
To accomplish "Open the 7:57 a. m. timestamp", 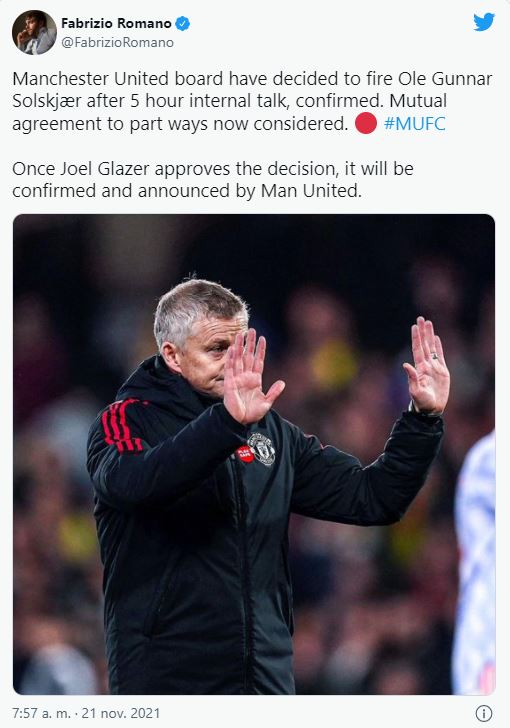I will point(44,713).
